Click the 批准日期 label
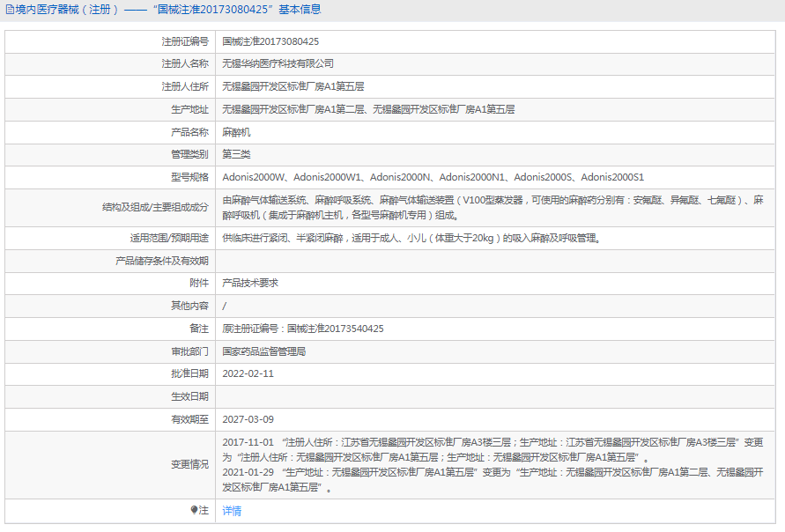785x532 pixels. tap(189, 373)
